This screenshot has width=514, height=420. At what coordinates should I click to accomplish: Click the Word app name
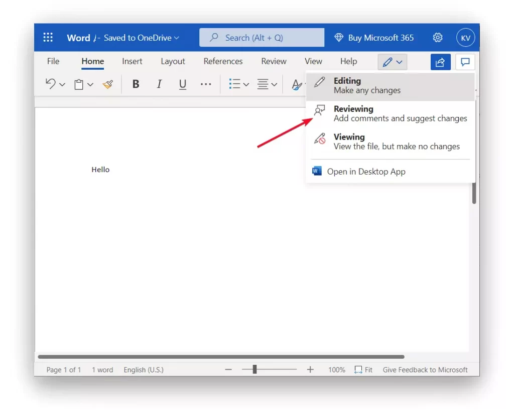(78, 38)
